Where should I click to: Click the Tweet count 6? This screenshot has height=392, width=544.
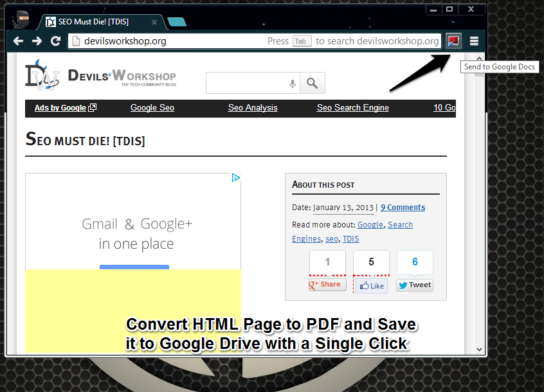[415, 262]
